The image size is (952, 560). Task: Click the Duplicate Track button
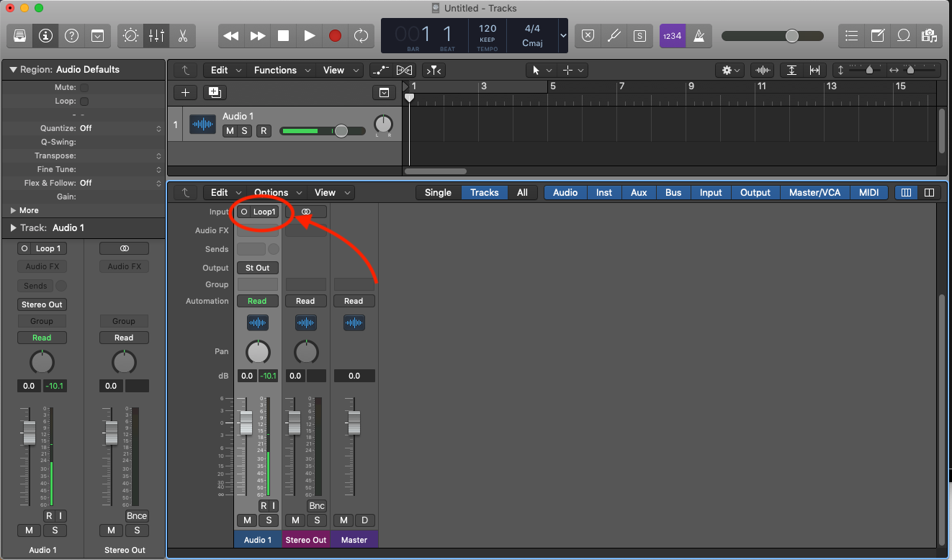(x=214, y=92)
